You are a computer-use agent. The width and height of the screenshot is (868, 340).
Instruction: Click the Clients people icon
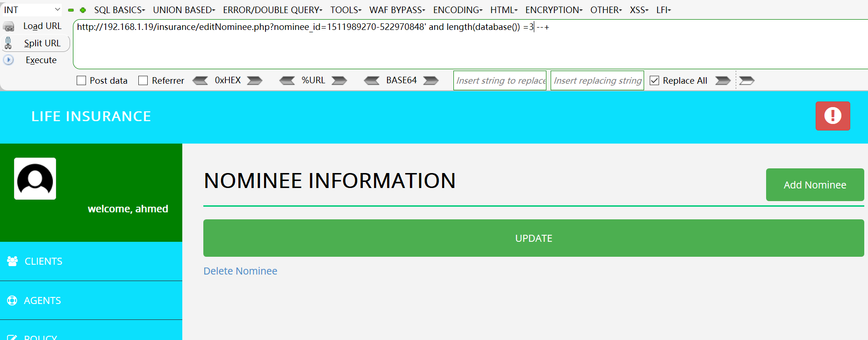click(x=13, y=261)
